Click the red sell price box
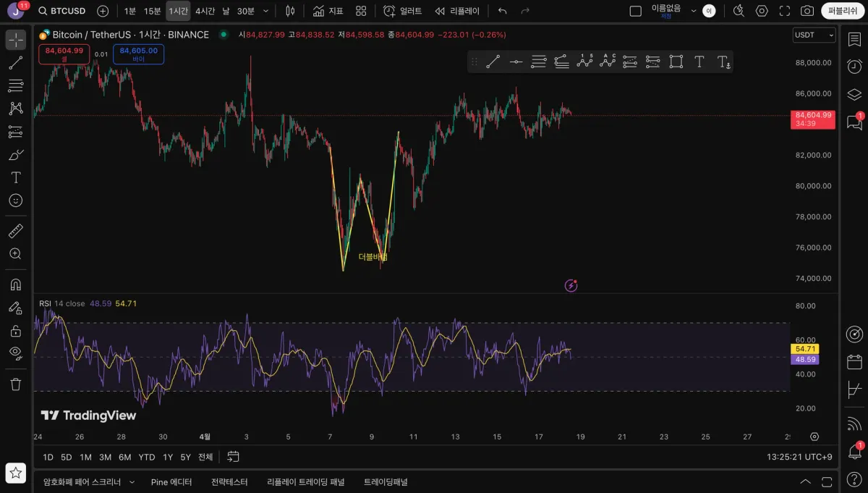Viewport: 868px width, 493px height. [64, 54]
